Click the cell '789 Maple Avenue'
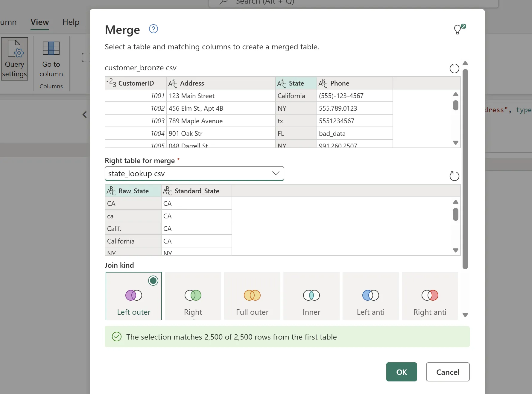 click(x=221, y=121)
